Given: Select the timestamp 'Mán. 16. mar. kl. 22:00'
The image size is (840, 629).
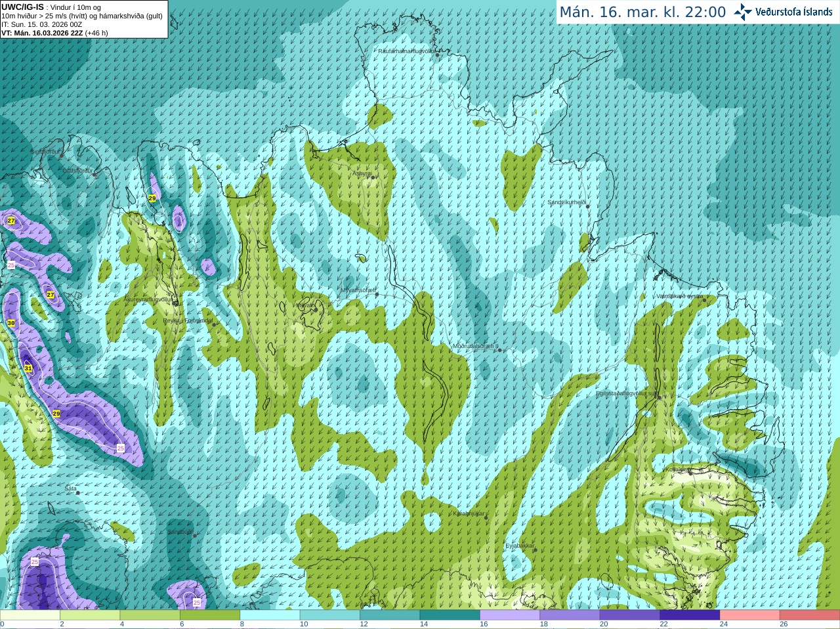Looking at the screenshot, I should (642, 12).
